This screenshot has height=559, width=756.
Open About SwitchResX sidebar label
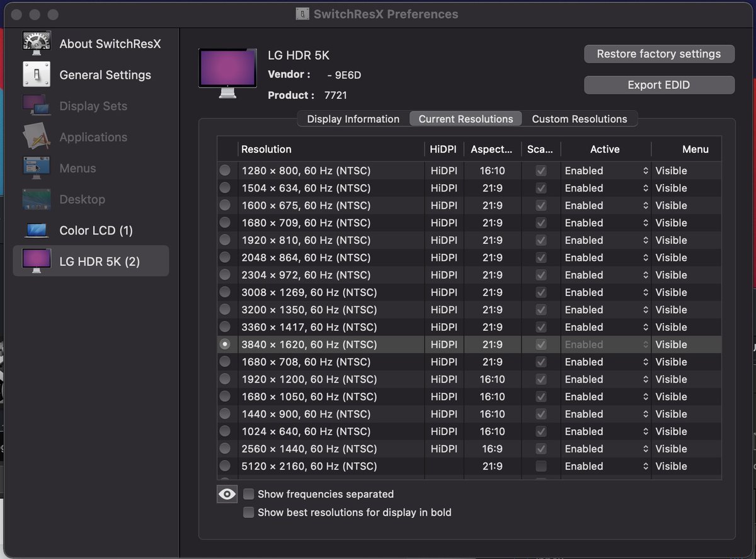click(x=110, y=44)
